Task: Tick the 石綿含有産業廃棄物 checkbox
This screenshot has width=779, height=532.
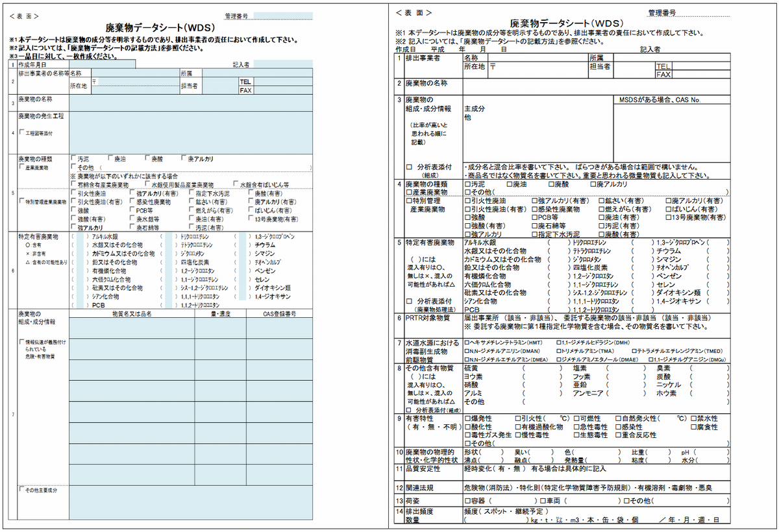Action: click(73, 185)
